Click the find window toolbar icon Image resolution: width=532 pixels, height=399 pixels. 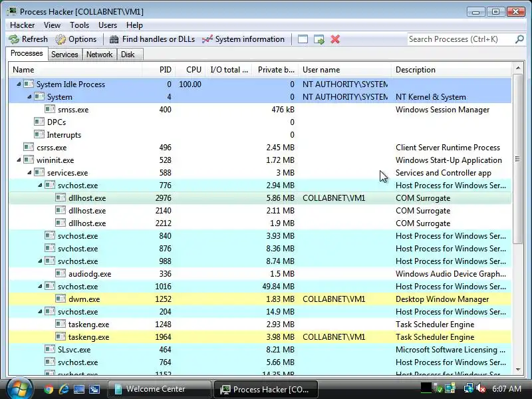pos(303,39)
